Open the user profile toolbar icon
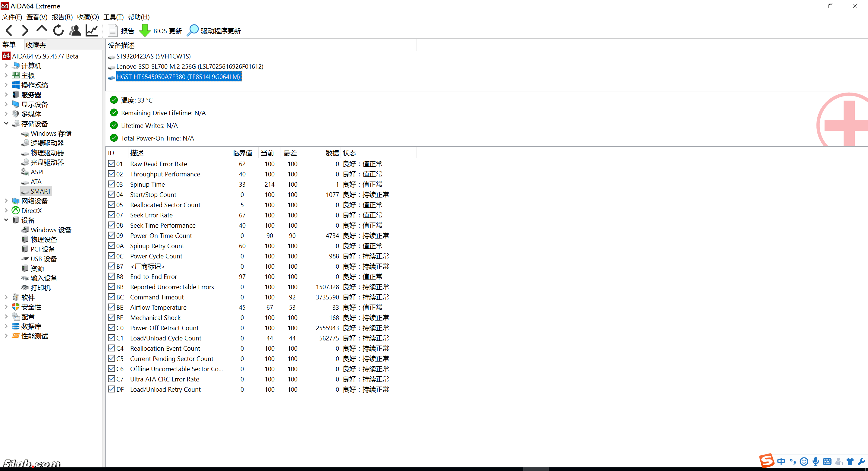This screenshot has height=471, width=868. point(75,31)
